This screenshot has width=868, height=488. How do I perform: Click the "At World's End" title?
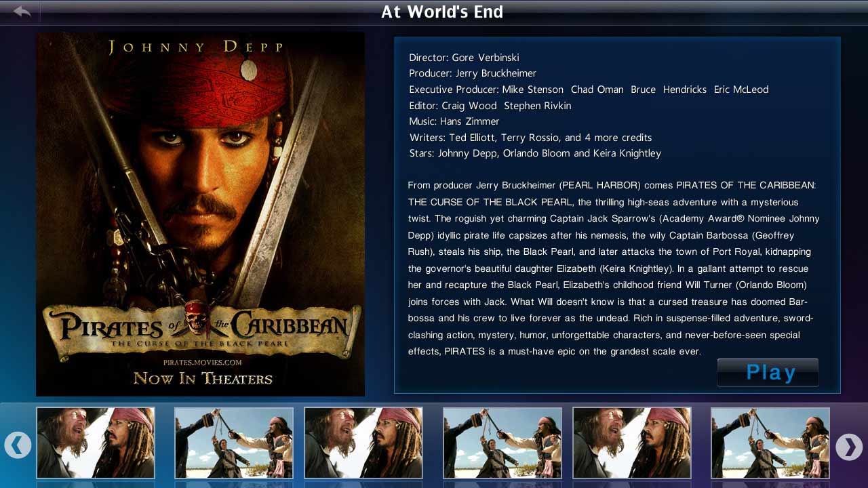tap(442, 12)
